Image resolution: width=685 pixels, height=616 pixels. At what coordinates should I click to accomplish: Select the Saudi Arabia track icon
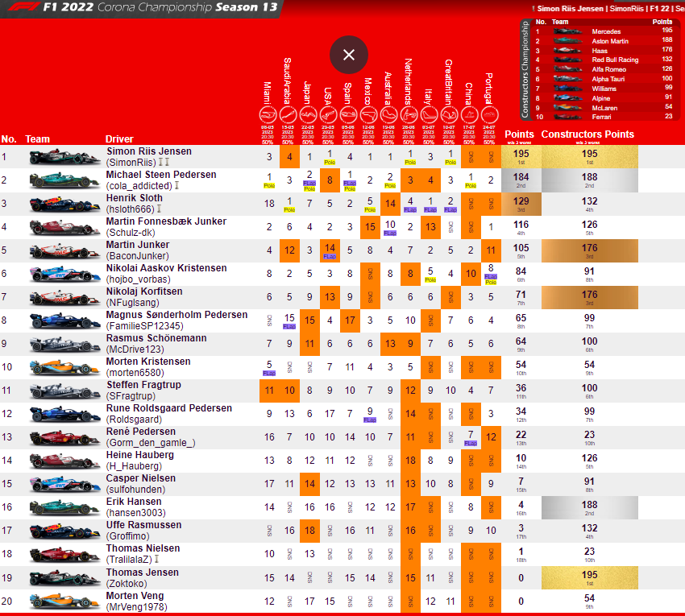[288, 116]
